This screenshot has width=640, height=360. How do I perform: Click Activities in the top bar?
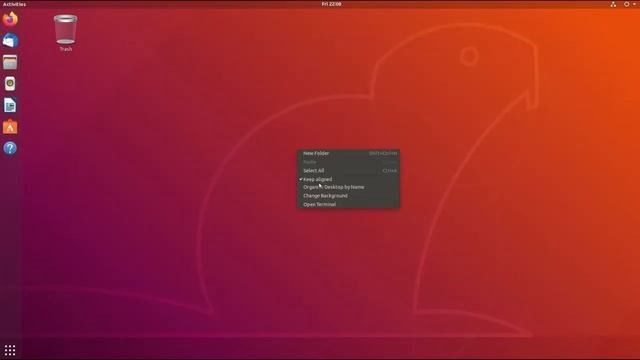14,4
